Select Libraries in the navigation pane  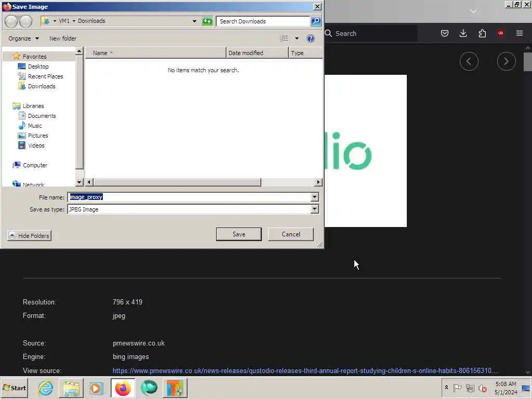click(x=33, y=106)
